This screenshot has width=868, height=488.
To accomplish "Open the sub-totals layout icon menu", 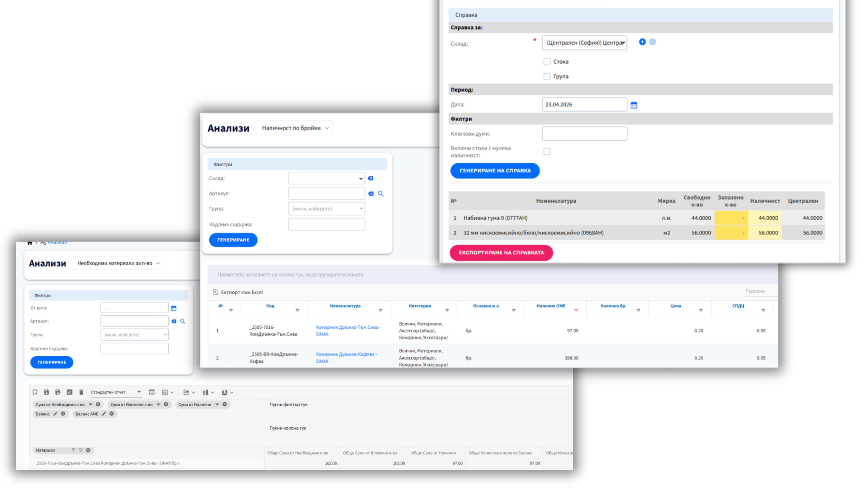I will pos(208,392).
